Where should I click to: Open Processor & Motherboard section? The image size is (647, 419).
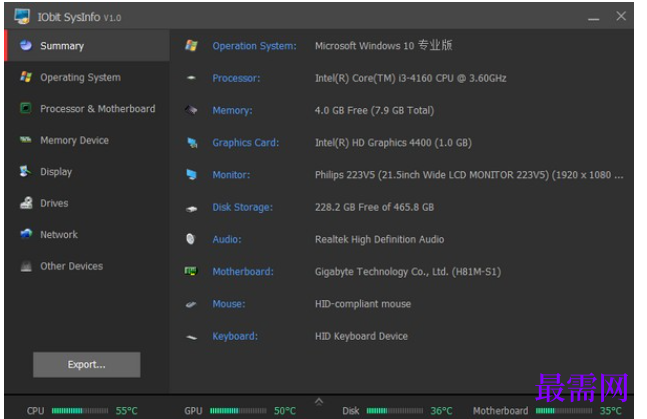87,109
